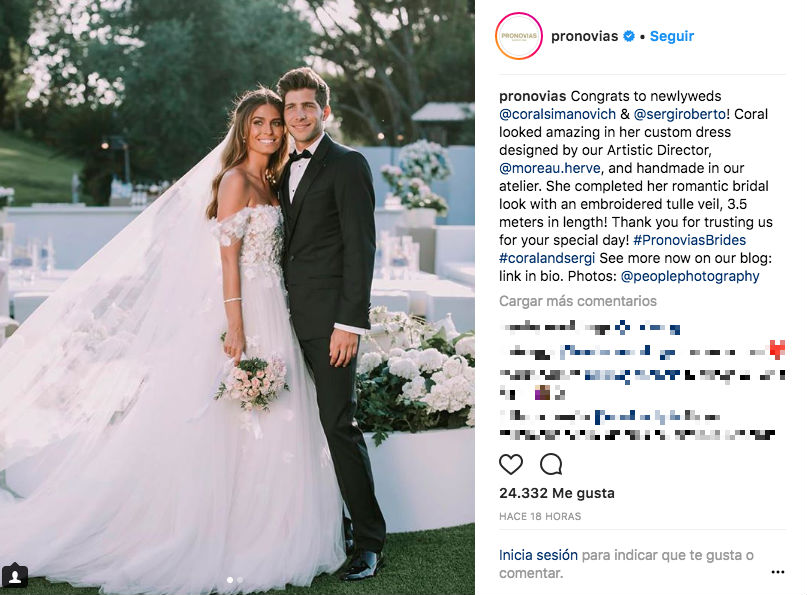The height and width of the screenshot is (595, 807).
Task: Visit @moreau.herve profile link
Action: pyautogui.click(x=550, y=168)
